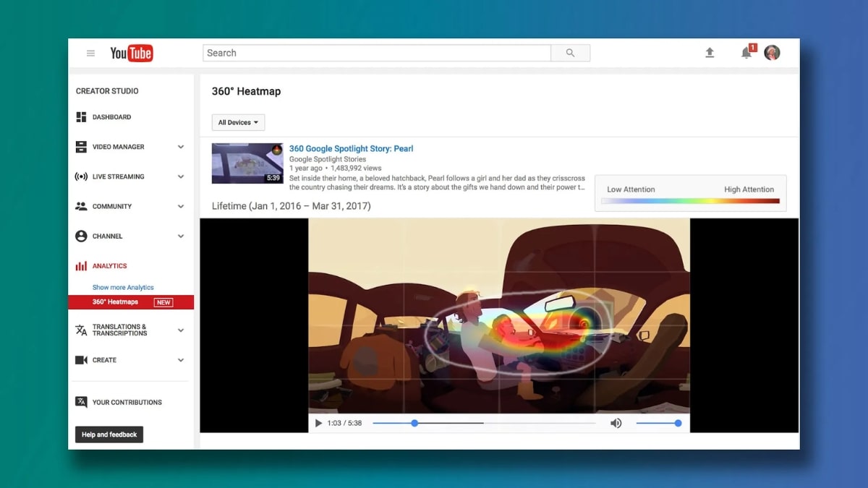Screen dimensions: 868x488
Task: Open the notifications bell
Action: (x=746, y=53)
